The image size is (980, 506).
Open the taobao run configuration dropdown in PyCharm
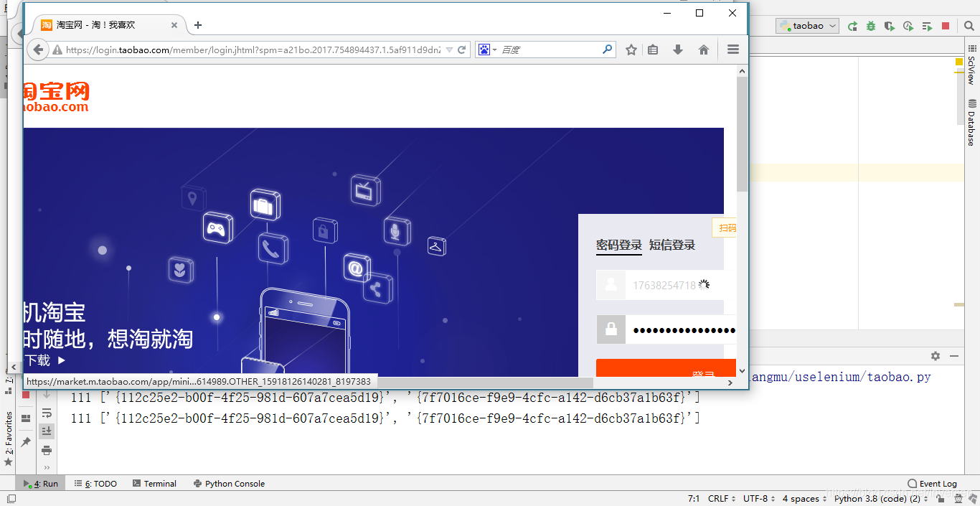(807, 26)
